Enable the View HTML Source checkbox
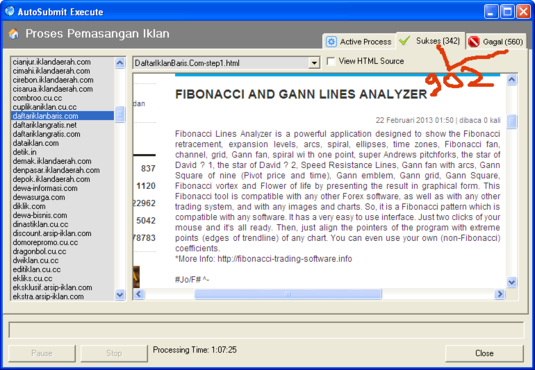The height and width of the screenshot is (370, 535). pyautogui.click(x=331, y=61)
